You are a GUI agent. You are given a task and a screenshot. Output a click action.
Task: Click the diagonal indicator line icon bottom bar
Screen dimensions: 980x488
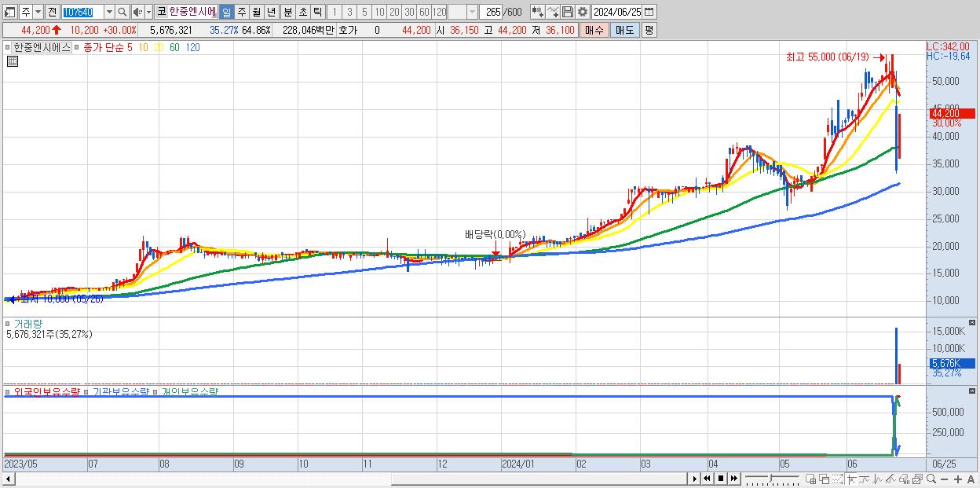click(891, 479)
